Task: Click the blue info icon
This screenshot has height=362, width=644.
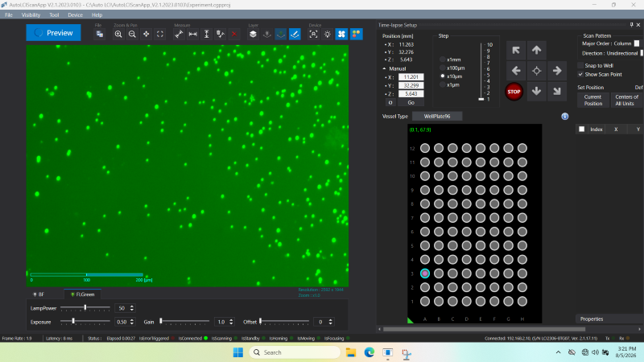Action: (565, 117)
